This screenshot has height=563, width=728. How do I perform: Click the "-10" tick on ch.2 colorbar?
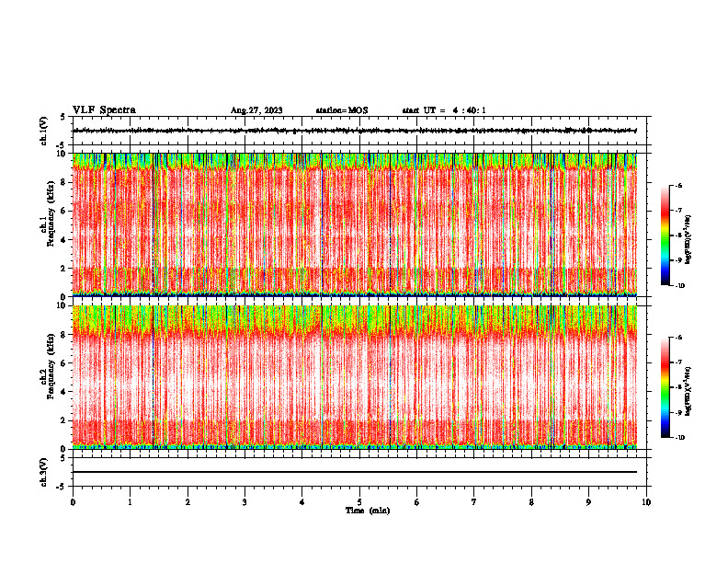[x=679, y=437]
